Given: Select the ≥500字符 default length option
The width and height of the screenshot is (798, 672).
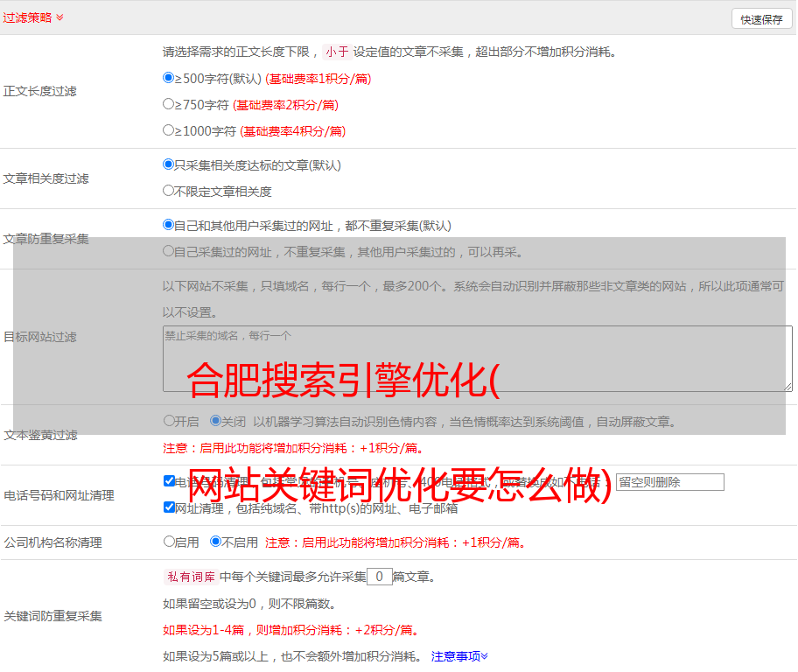Looking at the screenshot, I should point(169,78).
